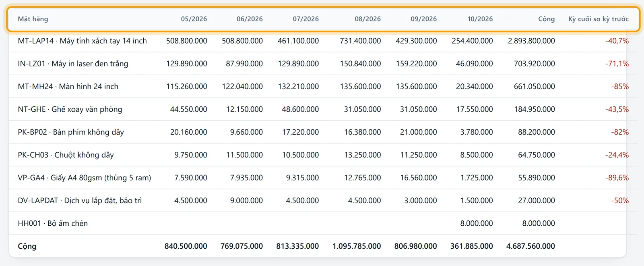Click the -82% change value
Image resolution: width=644 pixels, height=266 pixels.
620,132
